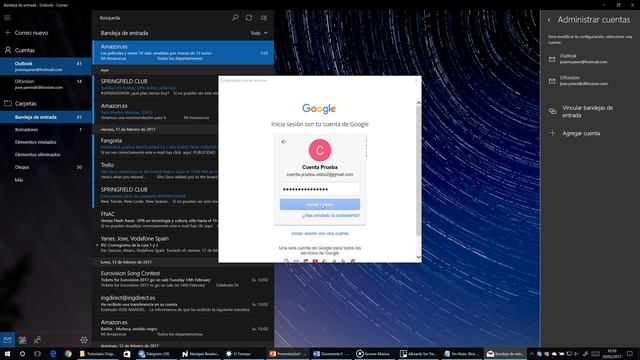This screenshot has height=360, width=640.
Task: Launch Edge browser from taskbar
Action: 53,353
